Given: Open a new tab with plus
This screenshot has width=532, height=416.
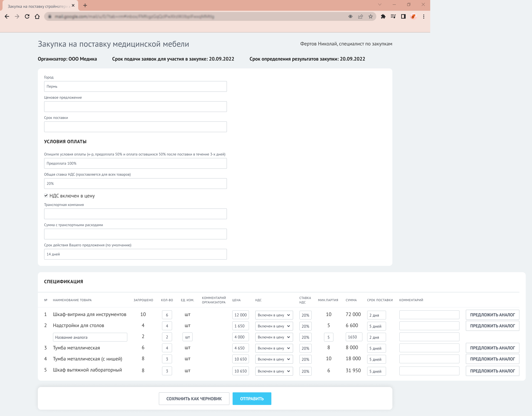Looking at the screenshot, I should click(85, 5).
